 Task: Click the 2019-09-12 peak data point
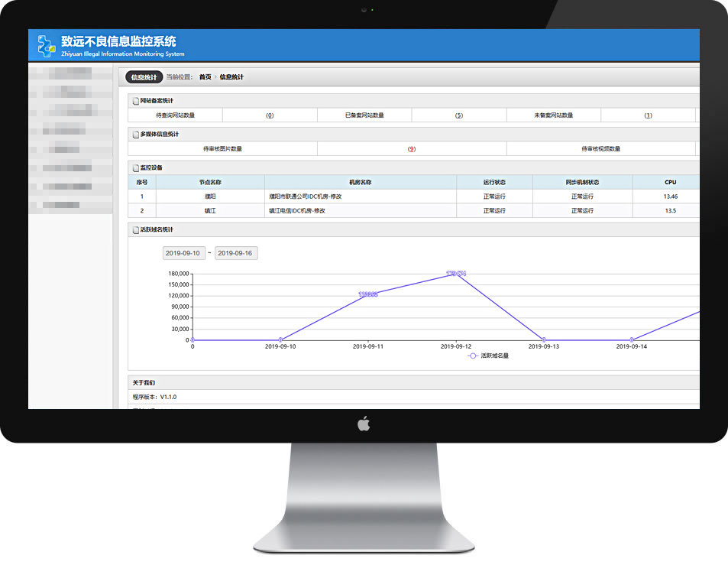[x=456, y=273]
